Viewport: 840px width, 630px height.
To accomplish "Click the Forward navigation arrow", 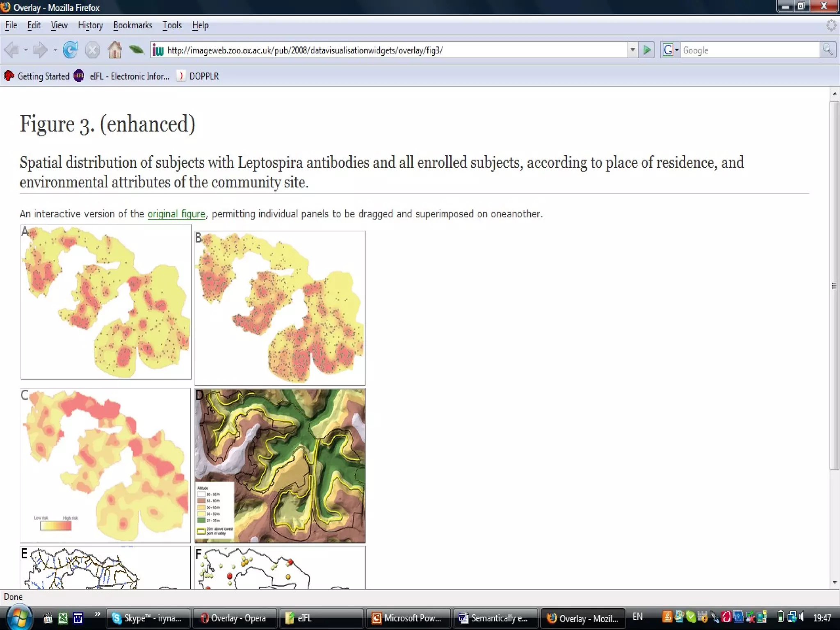I will click(40, 50).
